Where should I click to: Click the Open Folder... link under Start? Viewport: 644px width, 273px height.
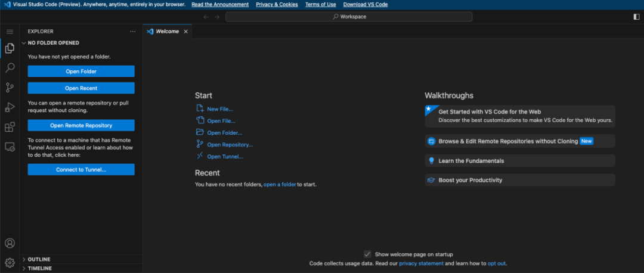[x=225, y=133]
